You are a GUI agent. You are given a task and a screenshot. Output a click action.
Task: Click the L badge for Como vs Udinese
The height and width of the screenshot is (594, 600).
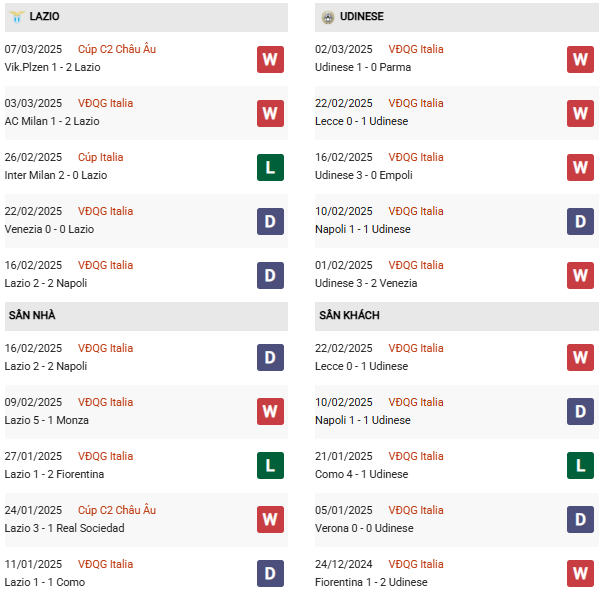coord(580,465)
